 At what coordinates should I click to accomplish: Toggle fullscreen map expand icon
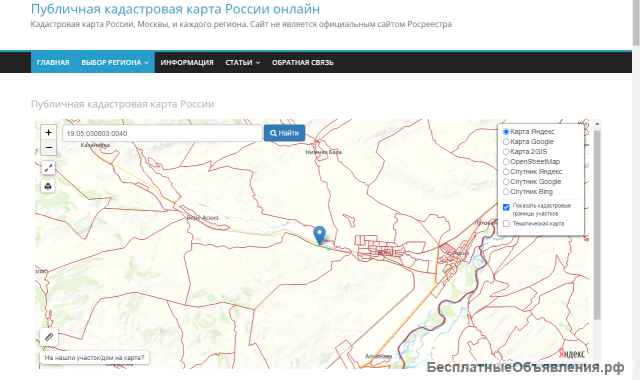49,168
